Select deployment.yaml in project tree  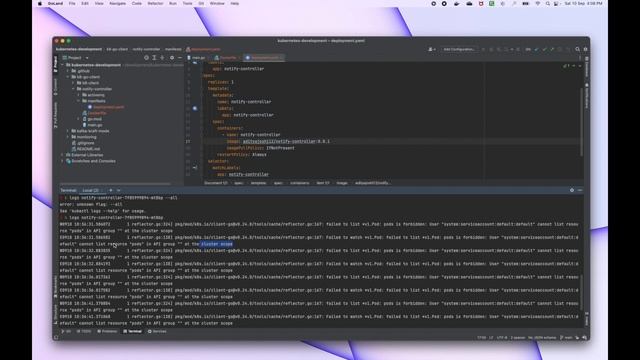109,107
